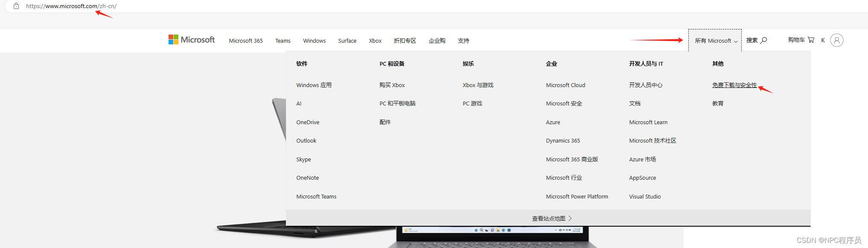Open the shopping cart icon

pyautogui.click(x=811, y=40)
